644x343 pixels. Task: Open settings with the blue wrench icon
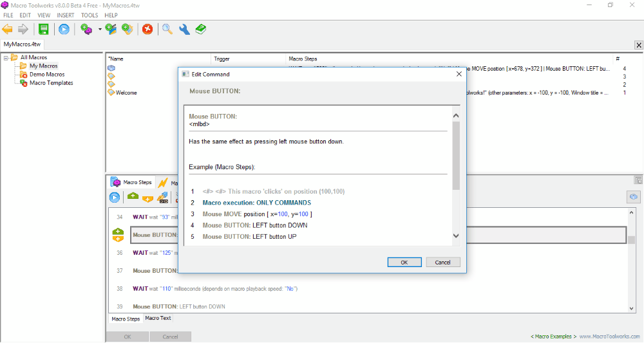[x=184, y=29]
